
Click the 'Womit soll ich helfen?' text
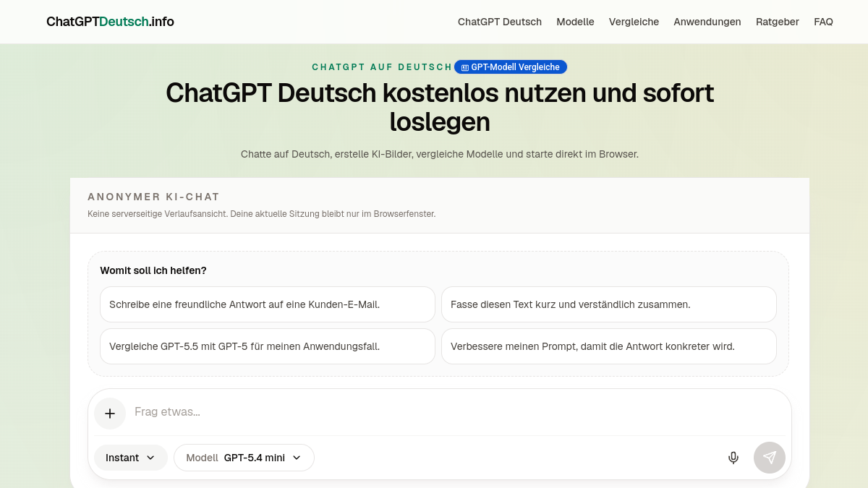click(153, 270)
